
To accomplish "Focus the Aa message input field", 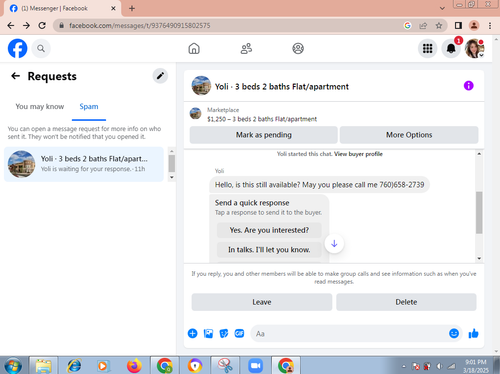I will [350, 333].
